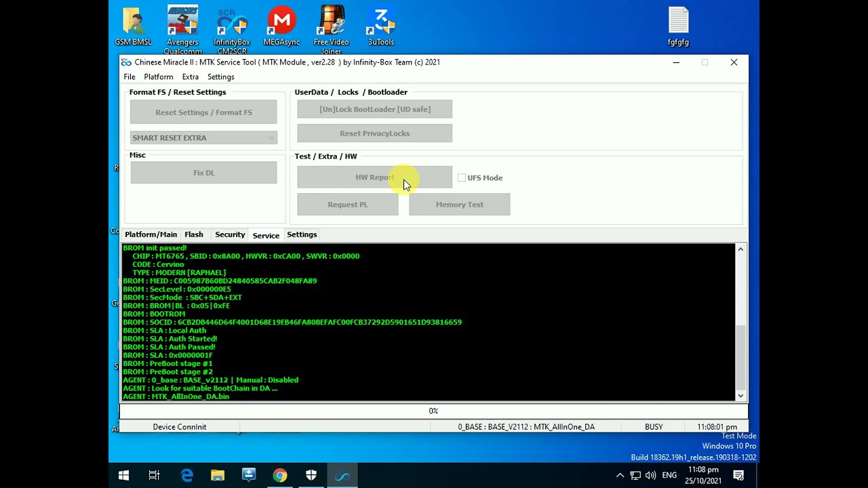Screen dimensions: 868x488
Task: Click the Chinese Miracle II title bar icon
Action: pyautogui.click(x=126, y=62)
